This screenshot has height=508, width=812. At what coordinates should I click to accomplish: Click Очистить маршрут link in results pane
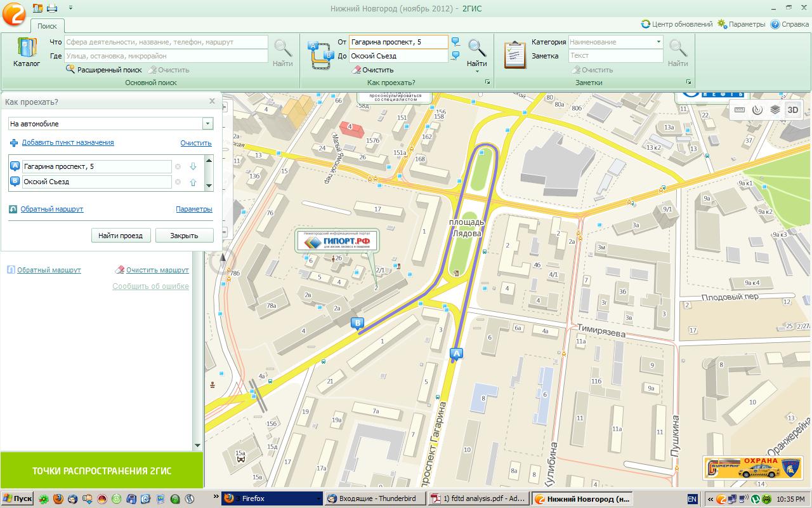click(157, 270)
